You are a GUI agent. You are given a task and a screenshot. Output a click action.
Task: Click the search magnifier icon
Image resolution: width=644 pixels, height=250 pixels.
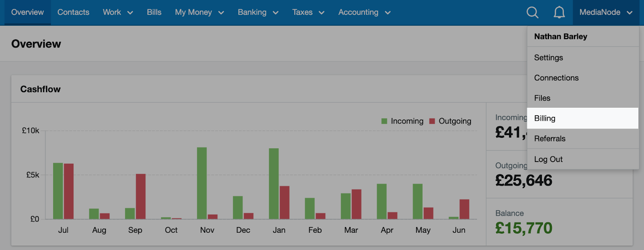pos(532,12)
